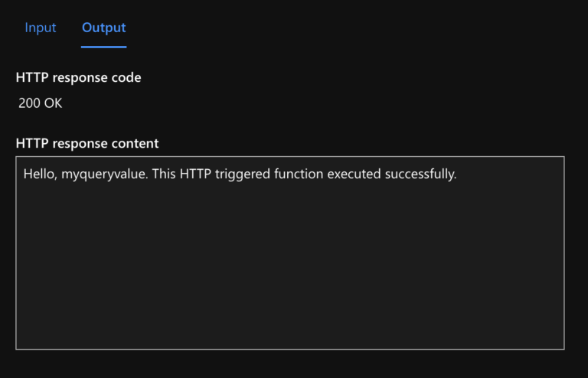This screenshot has height=378, width=588.
Task: Click the word content in the heading
Action: pyautogui.click(x=136, y=143)
